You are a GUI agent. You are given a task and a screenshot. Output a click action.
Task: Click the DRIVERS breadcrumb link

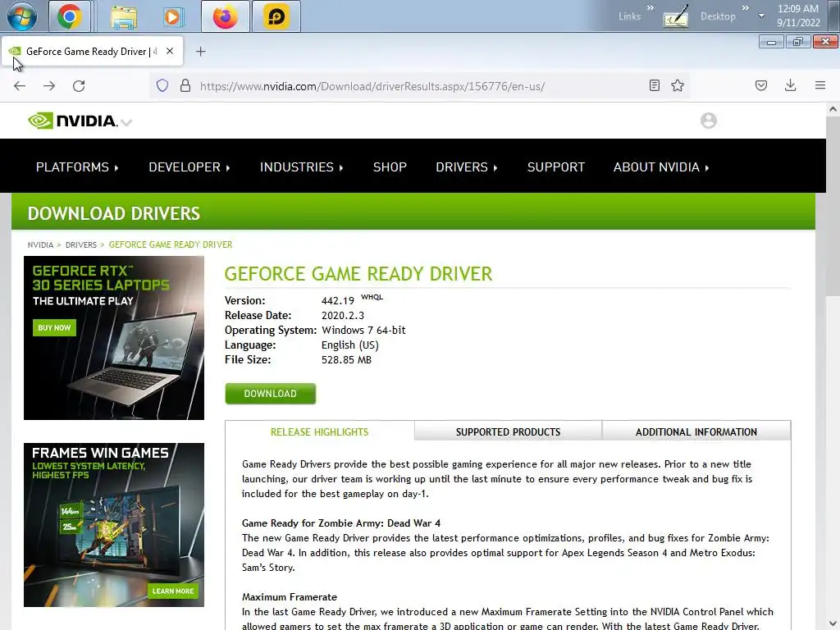(81, 244)
